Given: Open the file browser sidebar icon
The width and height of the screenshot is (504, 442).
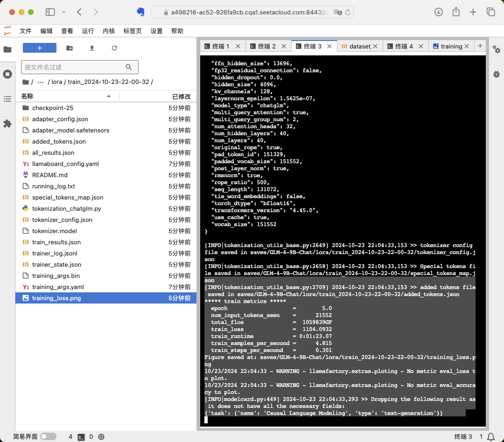Looking at the screenshot, I should [7, 49].
